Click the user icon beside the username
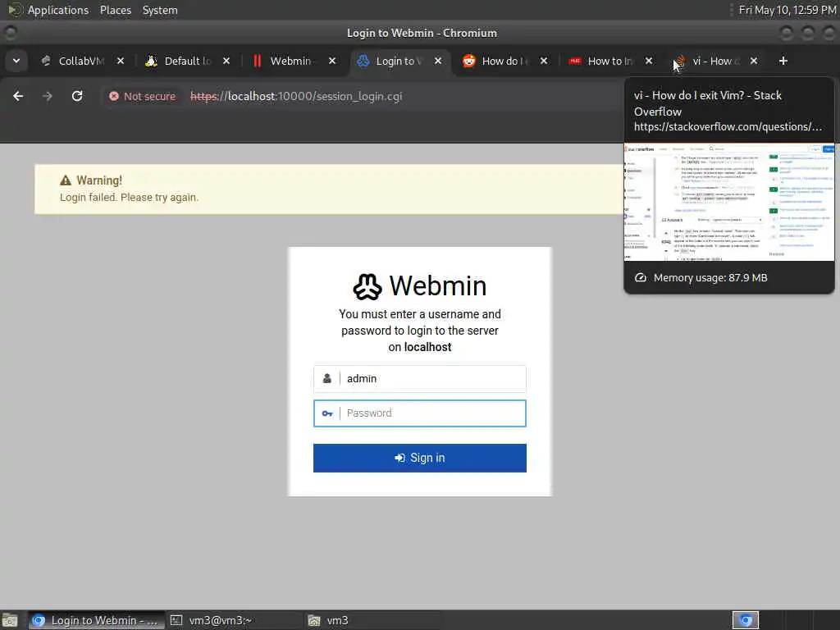This screenshot has height=630, width=840. pos(326,379)
